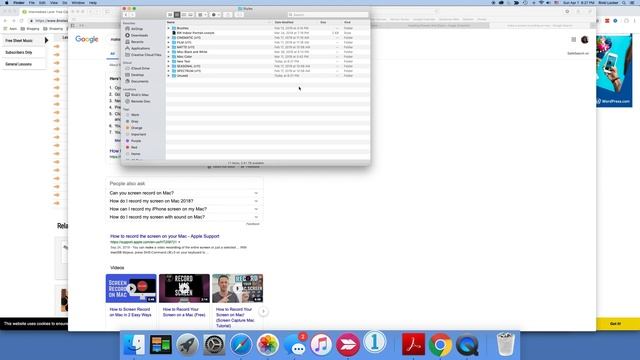Switch Finder to icon view
The width and height of the screenshot is (640, 360).
pyautogui.click(x=170, y=15)
